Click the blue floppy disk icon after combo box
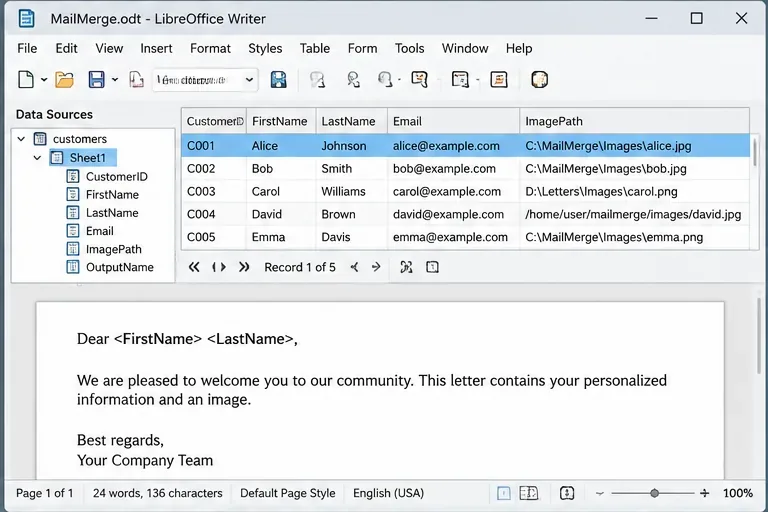 [x=279, y=79]
